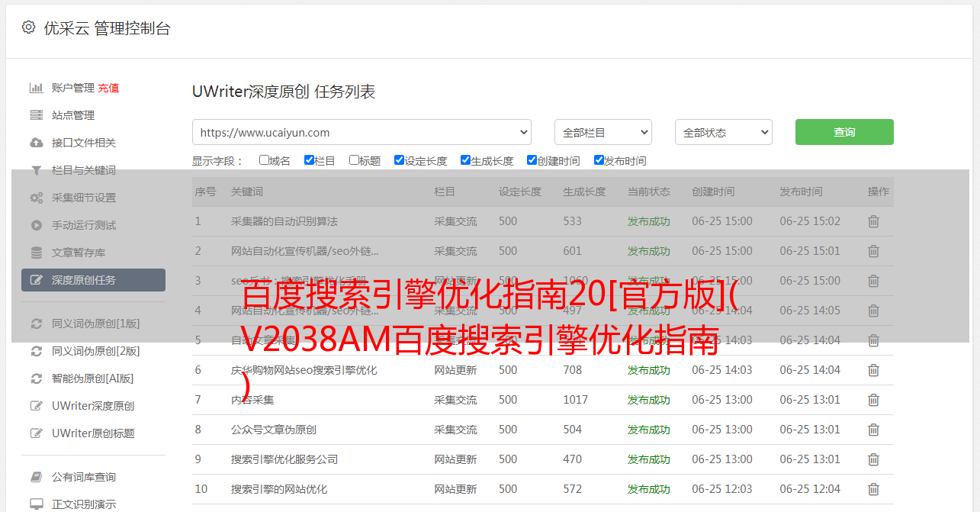Click keyword 搜索引擎的网站优化
Image resolution: width=980 pixels, height=512 pixels.
coord(279,489)
